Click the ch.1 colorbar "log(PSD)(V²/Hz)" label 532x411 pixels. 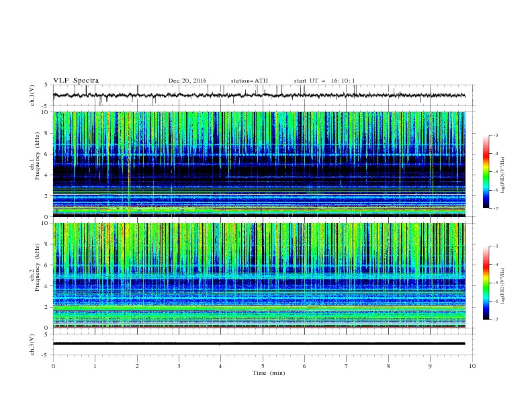[x=502, y=175]
